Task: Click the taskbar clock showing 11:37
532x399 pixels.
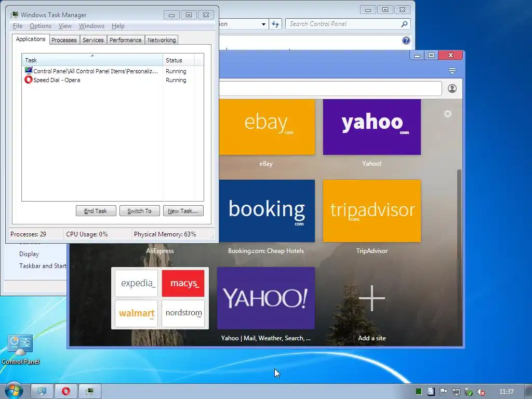Action: [506, 392]
